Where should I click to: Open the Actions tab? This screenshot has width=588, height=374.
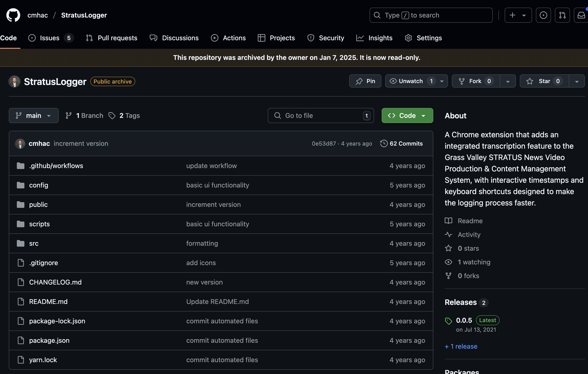[228, 38]
